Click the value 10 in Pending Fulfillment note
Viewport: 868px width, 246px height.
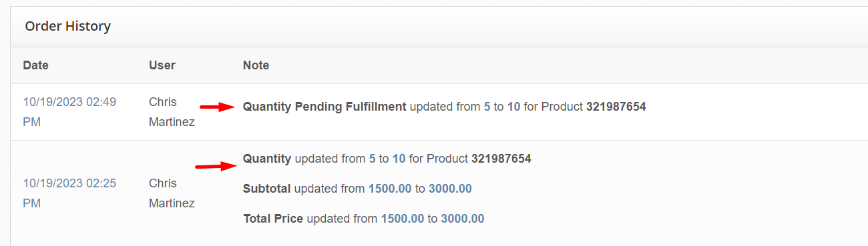tap(513, 106)
